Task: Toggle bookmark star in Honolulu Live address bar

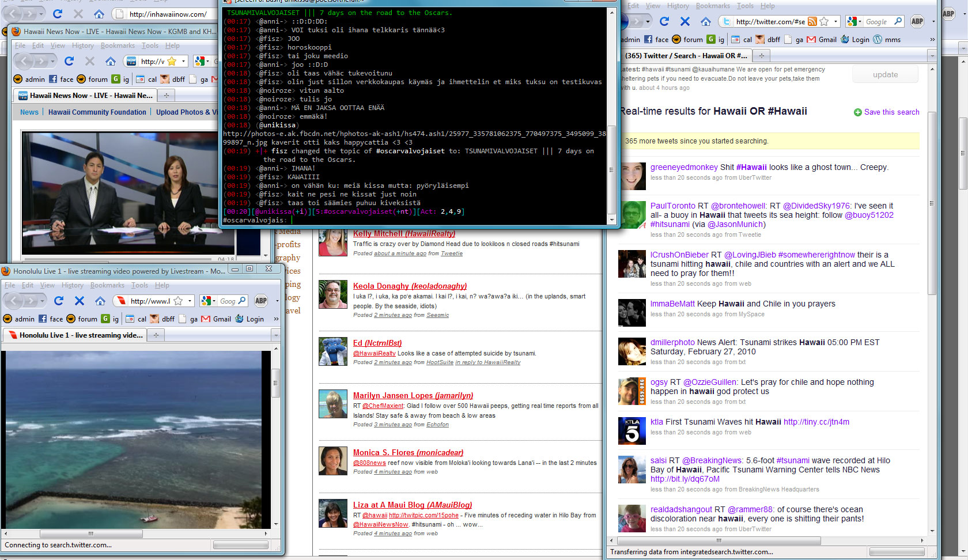Action: coord(178,301)
